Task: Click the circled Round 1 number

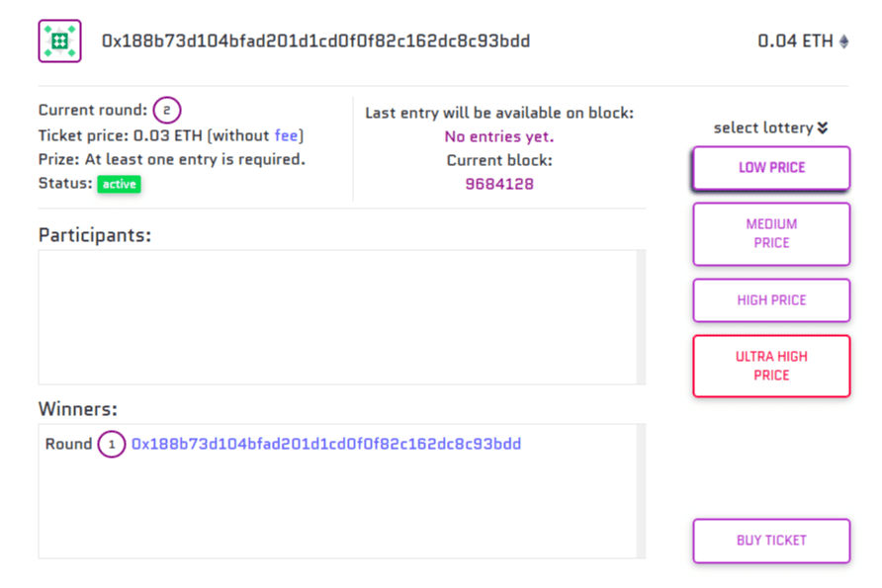Action: click(x=111, y=445)
